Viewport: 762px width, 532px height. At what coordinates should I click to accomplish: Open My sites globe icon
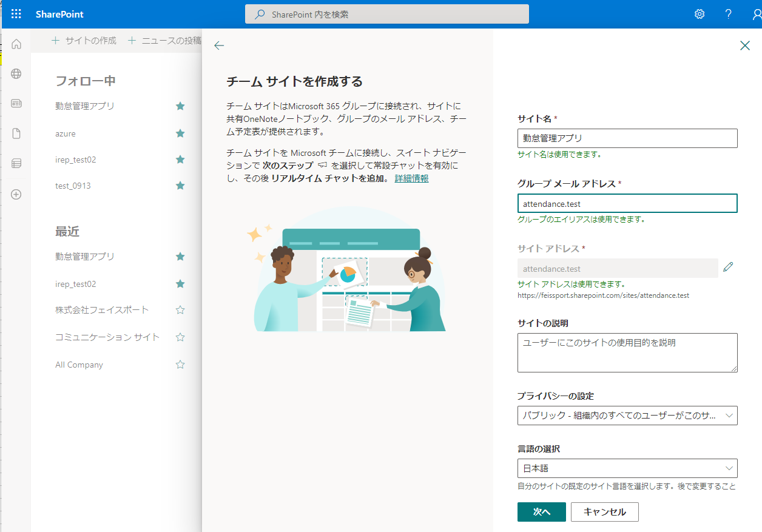coord(16,74)
